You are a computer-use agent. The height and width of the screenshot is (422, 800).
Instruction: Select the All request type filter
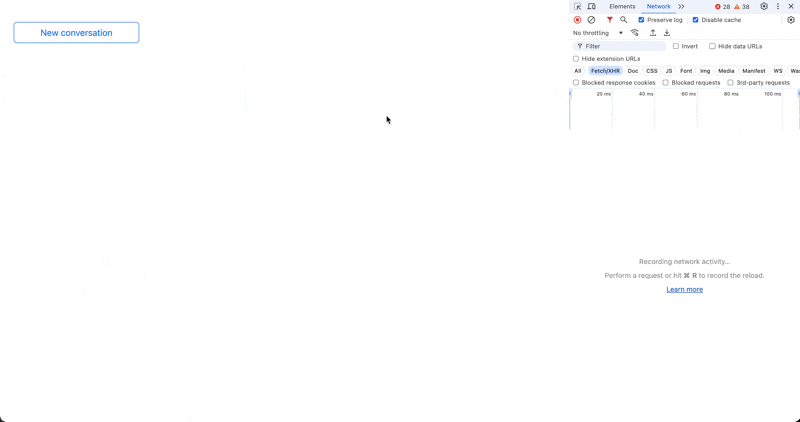click(578, 71)
